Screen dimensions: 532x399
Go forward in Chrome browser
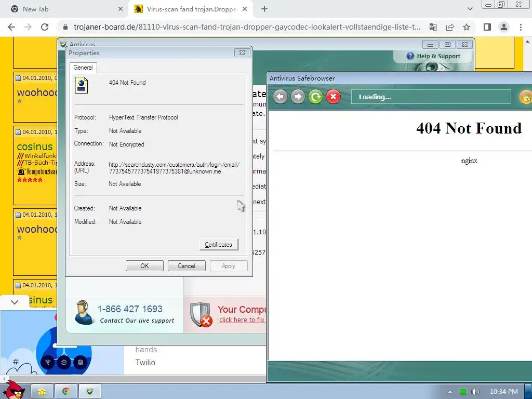point(28,27)
